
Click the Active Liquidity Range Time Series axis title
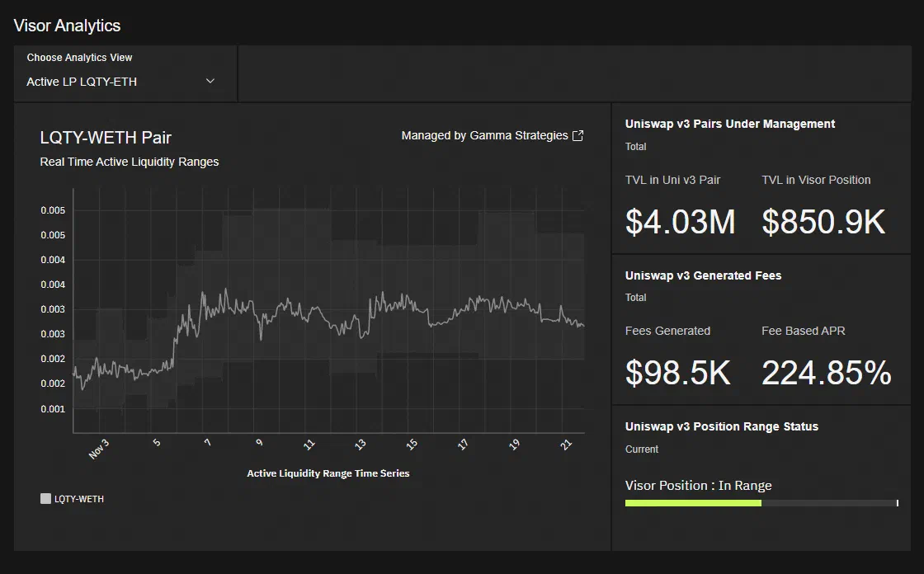328,473
